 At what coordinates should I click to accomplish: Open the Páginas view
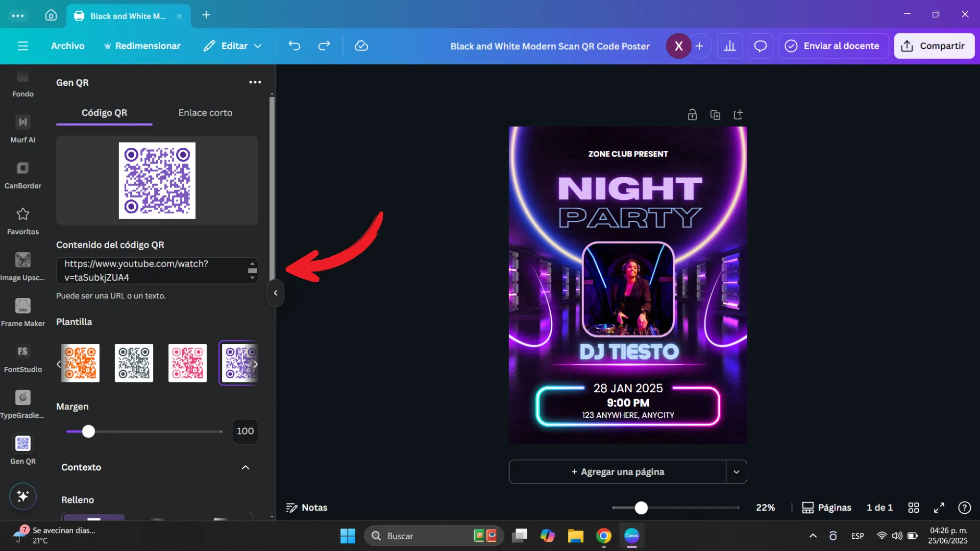pyautogui.click(x=826, y=507)
